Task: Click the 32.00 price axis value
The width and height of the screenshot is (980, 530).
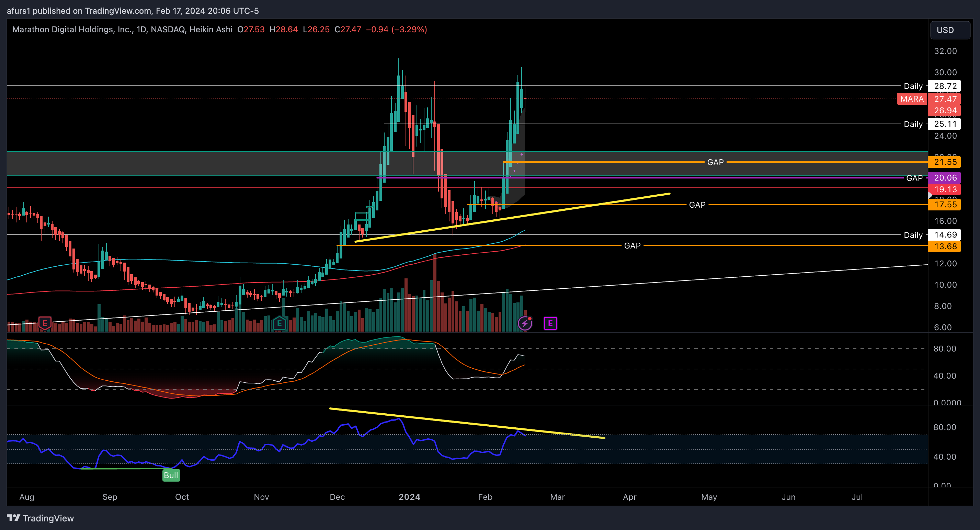Action: [x=945, y=51]
